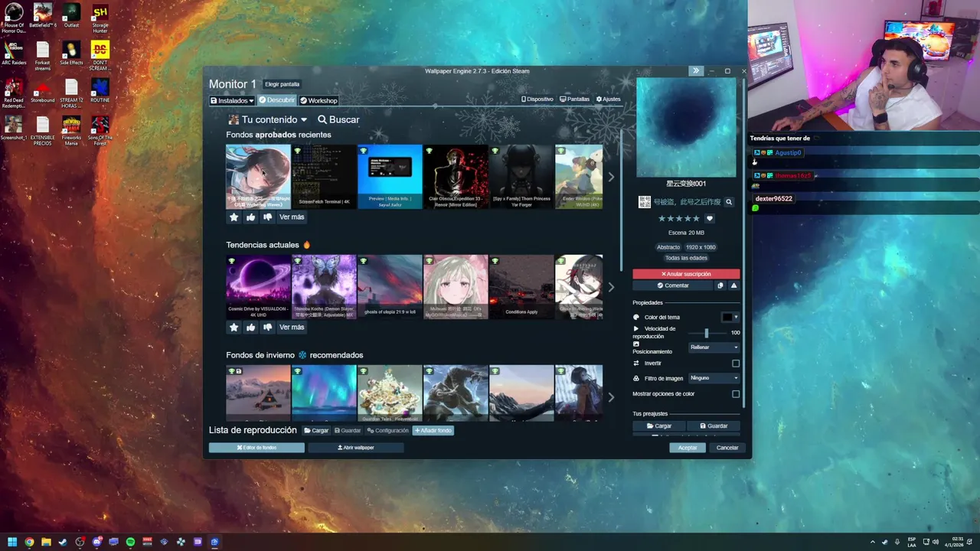Select the Cosmic Drive by VISUALDON wallpaper
Image resolution: width=980 pixels, height=551 pixels.
coord(258,287)
